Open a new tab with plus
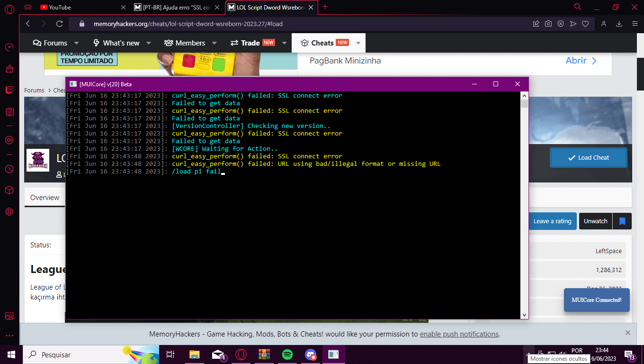 coord(325,7)
